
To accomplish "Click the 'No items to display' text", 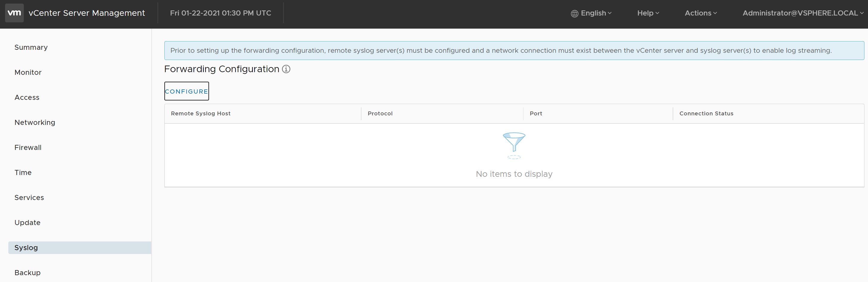I will click(514, 174).
